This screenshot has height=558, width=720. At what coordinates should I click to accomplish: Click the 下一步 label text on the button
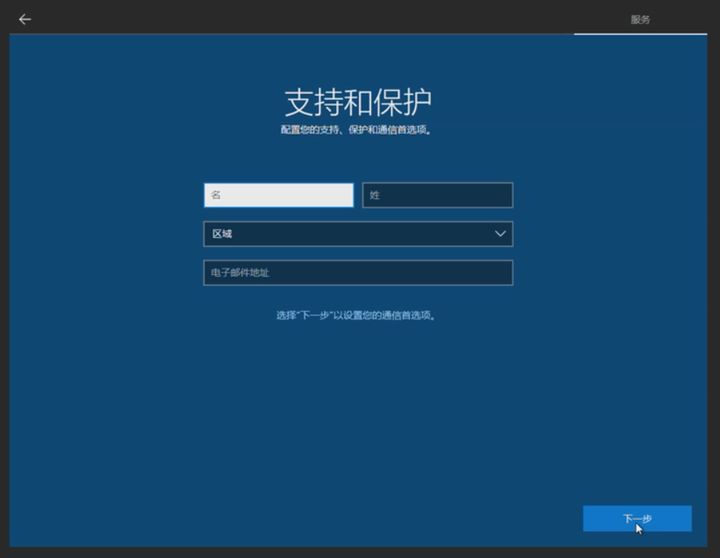click(637, 519)
